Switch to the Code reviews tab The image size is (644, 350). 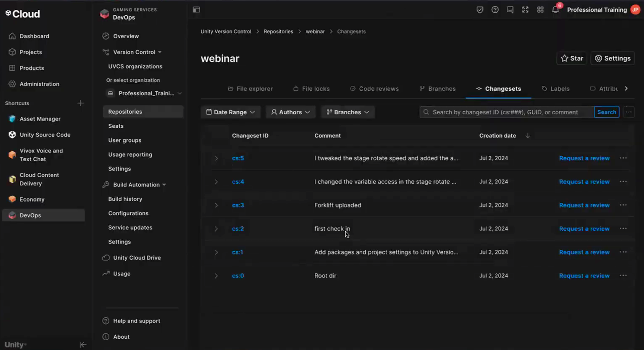[x=375, y=89]
